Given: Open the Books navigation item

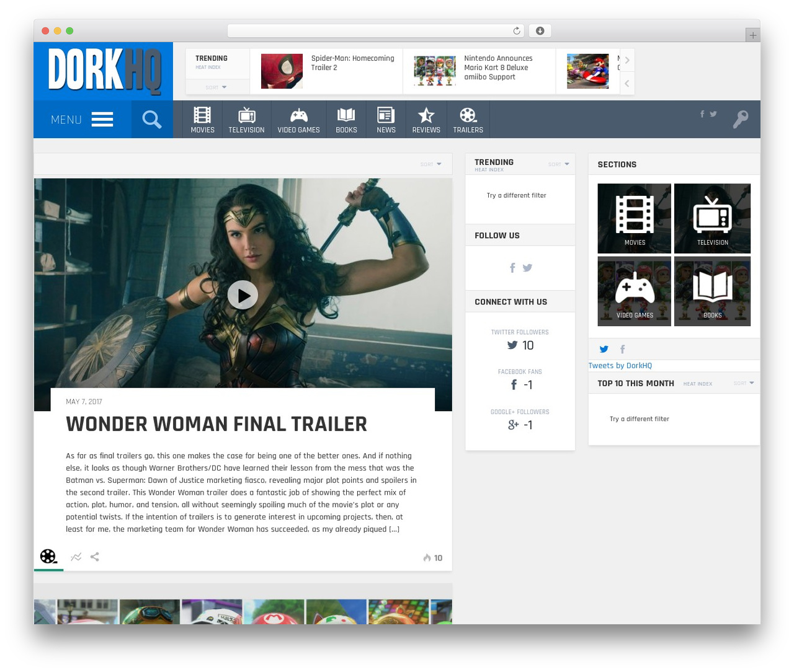Looking at the screenshot, I should (x=346, y=120).
